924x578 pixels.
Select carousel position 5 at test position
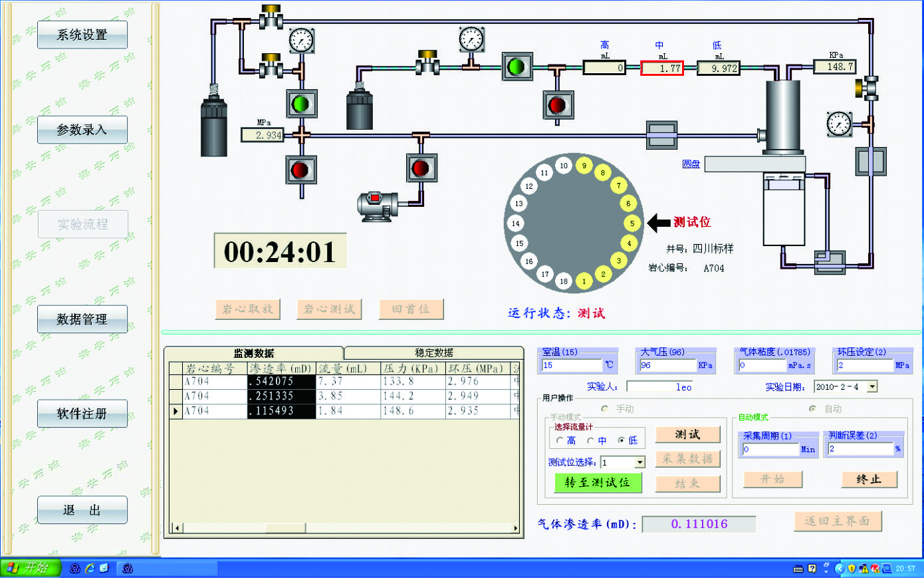click(632, 223)
